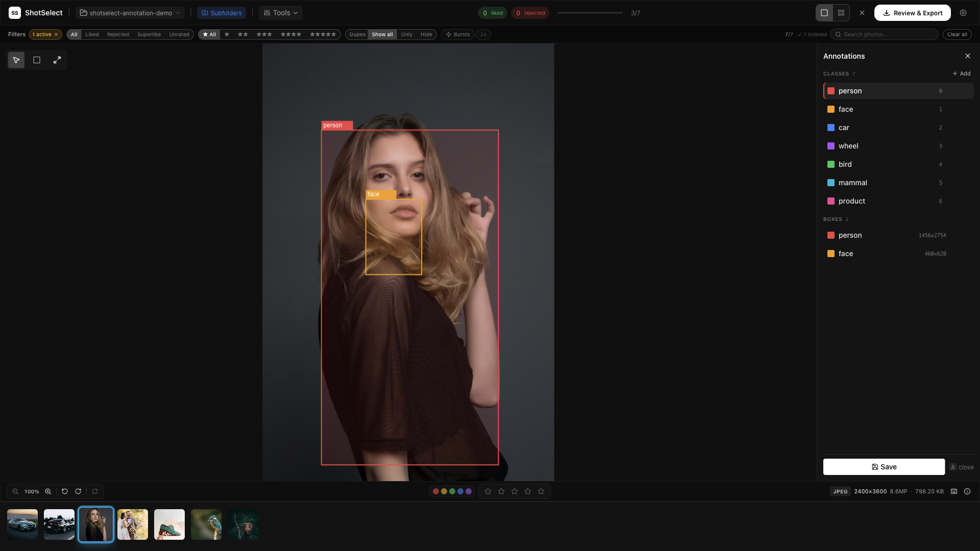Save the current annotations
The width and height of the screenshot is (980, 551).
tap(884, 466)
